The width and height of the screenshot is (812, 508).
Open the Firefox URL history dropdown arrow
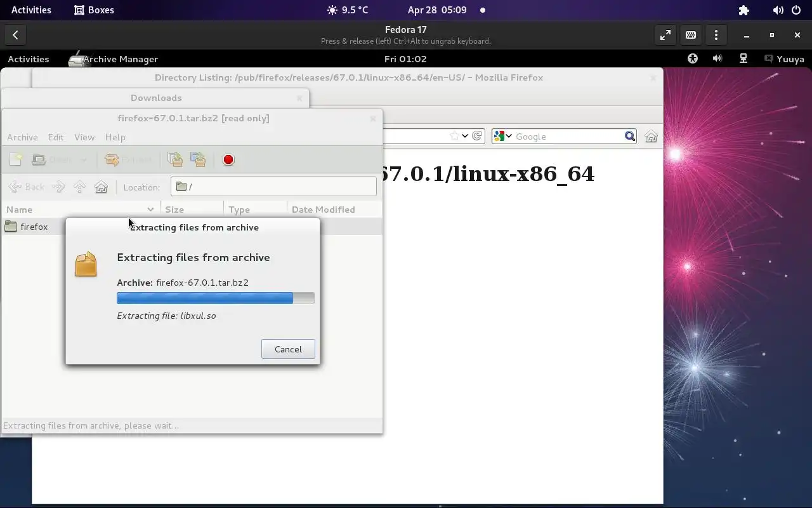(465, 136)
